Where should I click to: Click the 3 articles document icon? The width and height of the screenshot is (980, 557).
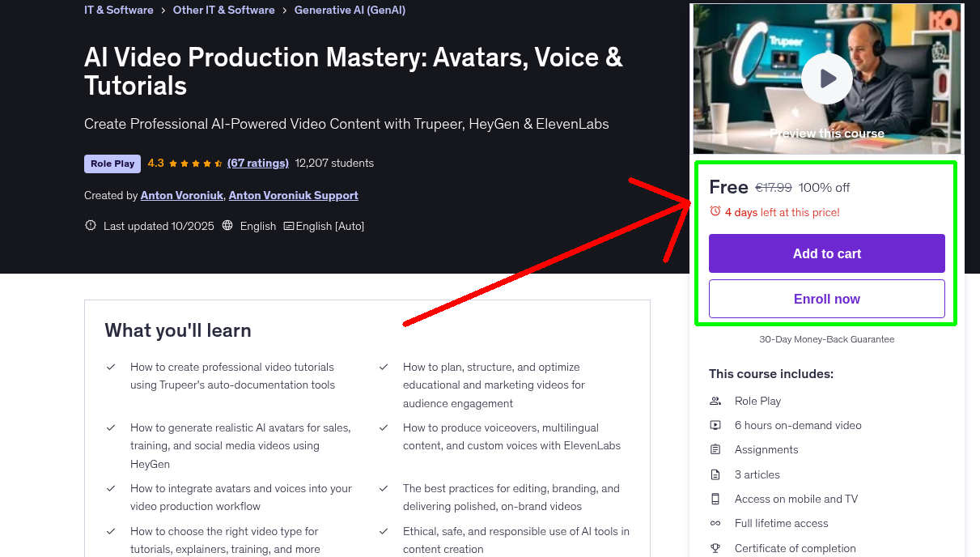pyautogui.click(x=715, y=474)
